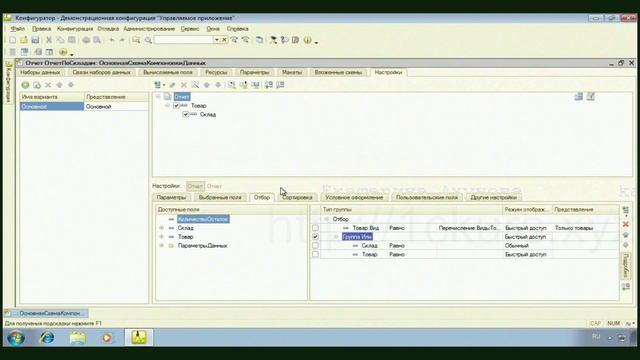Uncheck the Группа Или filter checkbox
This screenshot has width=640, height=360.
pyautogui.click(x=315, y=237)
